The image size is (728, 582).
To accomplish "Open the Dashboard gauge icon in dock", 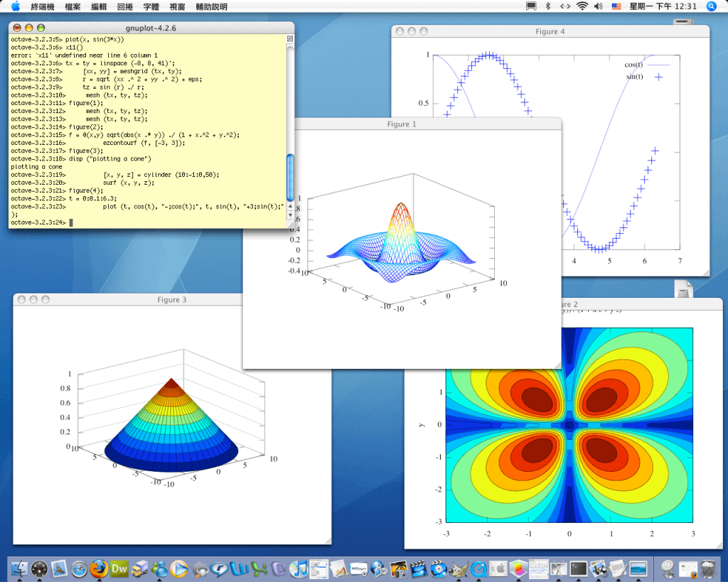I will tap(39, 568).
